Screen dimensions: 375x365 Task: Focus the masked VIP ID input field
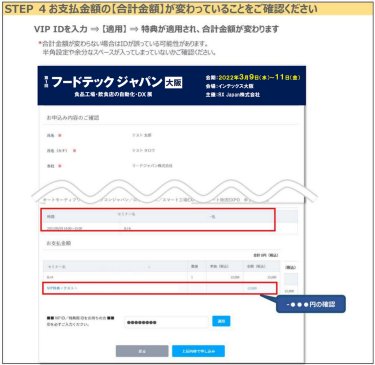click(x=166, y=322)
